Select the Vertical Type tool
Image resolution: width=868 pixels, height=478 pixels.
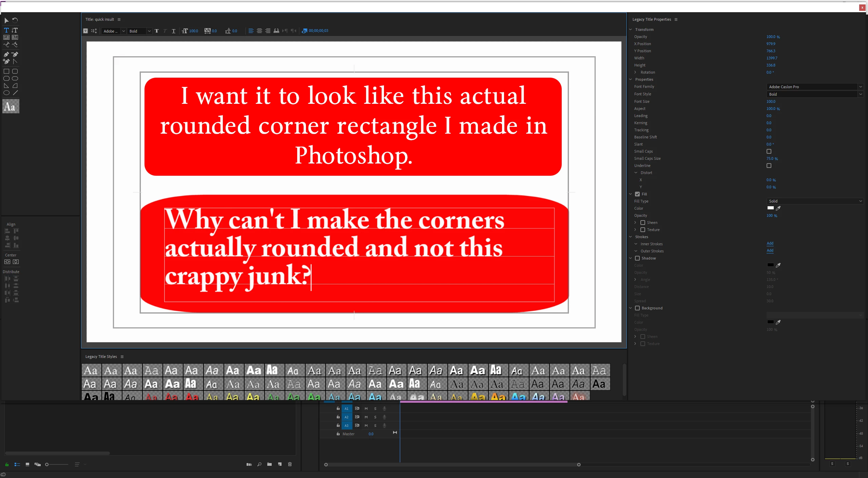point(15,30)
